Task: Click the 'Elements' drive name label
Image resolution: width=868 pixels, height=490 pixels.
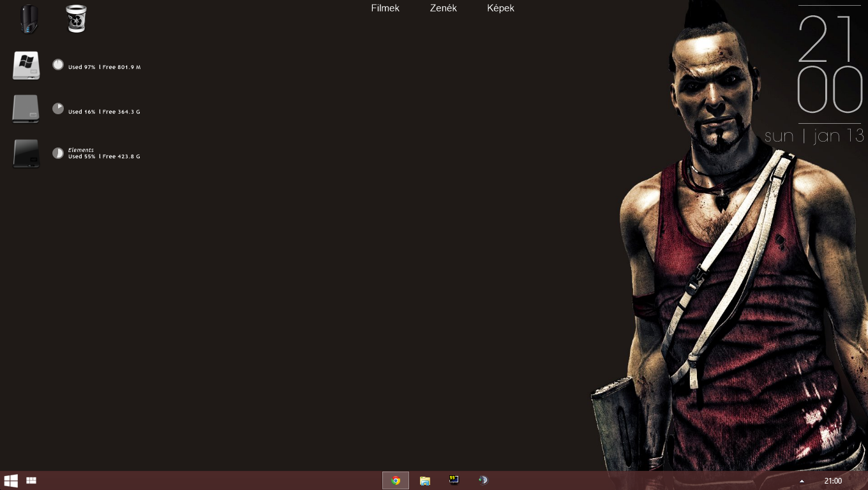Action: (81, 150)
